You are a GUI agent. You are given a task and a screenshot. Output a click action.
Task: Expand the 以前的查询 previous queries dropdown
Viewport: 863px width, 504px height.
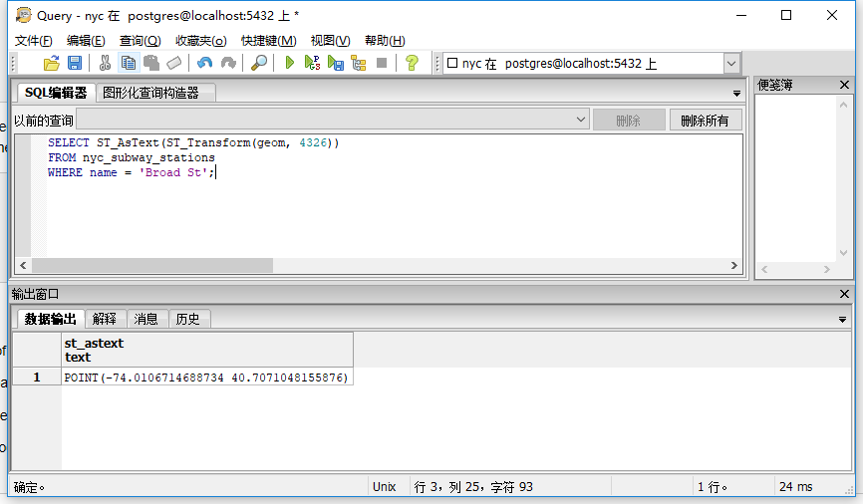[x=581, y=120]
